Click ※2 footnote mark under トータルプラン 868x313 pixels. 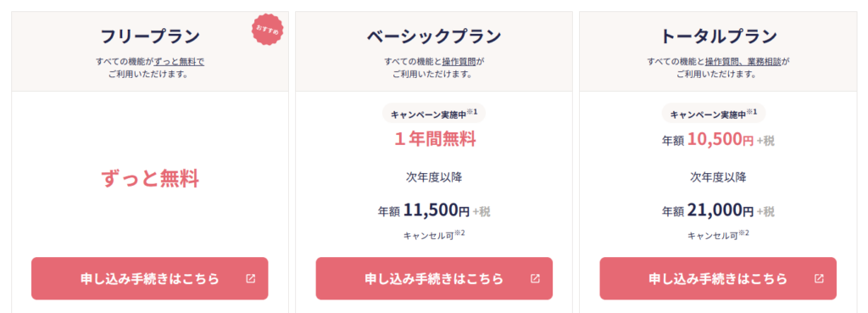743,232
